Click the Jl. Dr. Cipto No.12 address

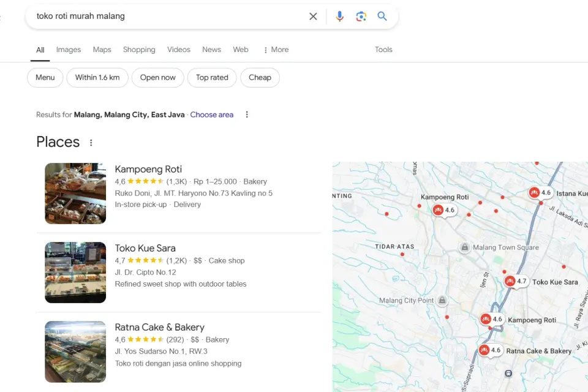tap(146, 273)
